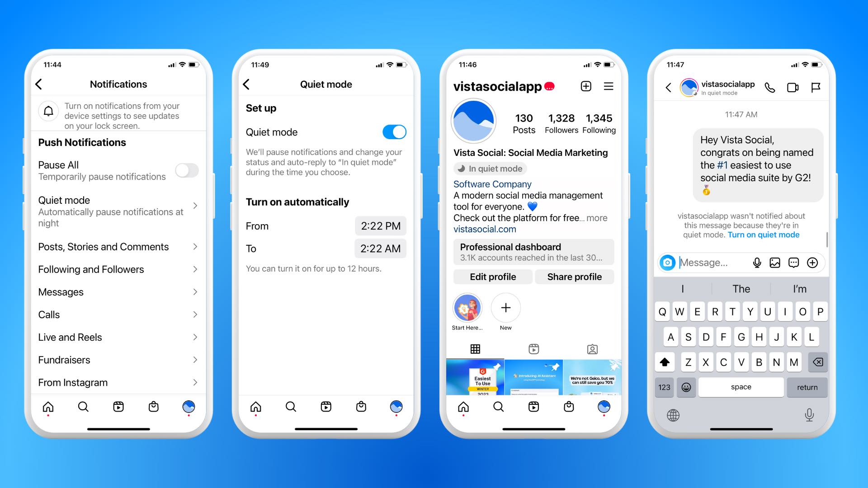Tap the search icon in navigation
Screen dimensions: 868x488
click(84, 406)
